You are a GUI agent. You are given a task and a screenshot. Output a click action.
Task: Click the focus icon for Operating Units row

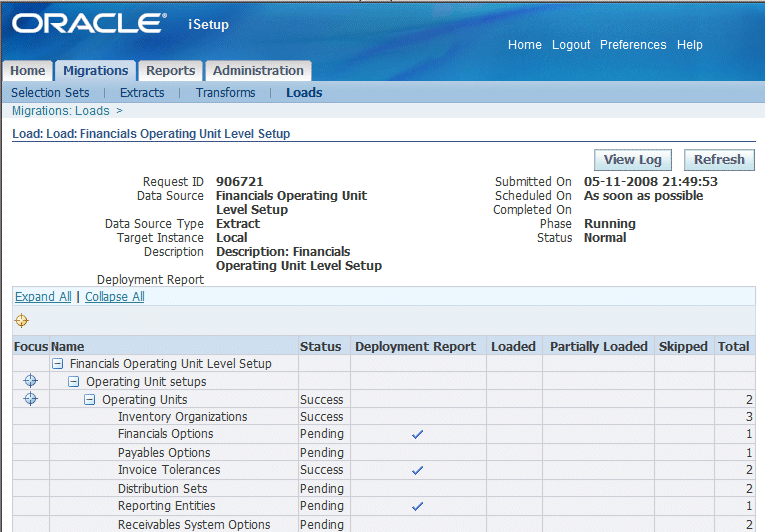[31, 399]
